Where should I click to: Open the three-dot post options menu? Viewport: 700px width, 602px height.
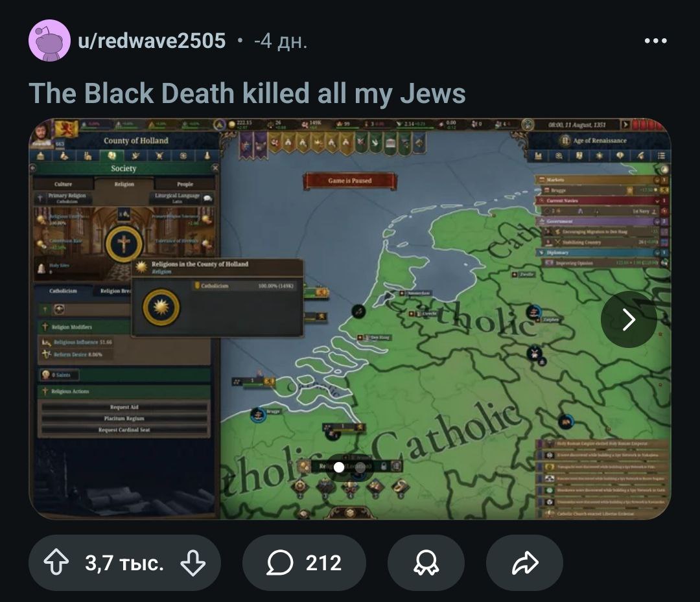pyautogui.click(x=655, y=41)
